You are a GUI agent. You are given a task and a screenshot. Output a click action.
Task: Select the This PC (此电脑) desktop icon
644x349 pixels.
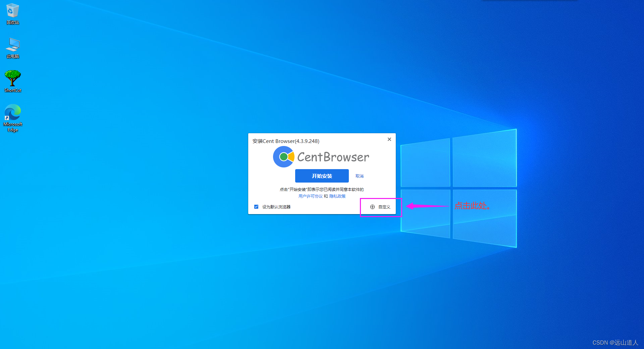click(13, 48)
